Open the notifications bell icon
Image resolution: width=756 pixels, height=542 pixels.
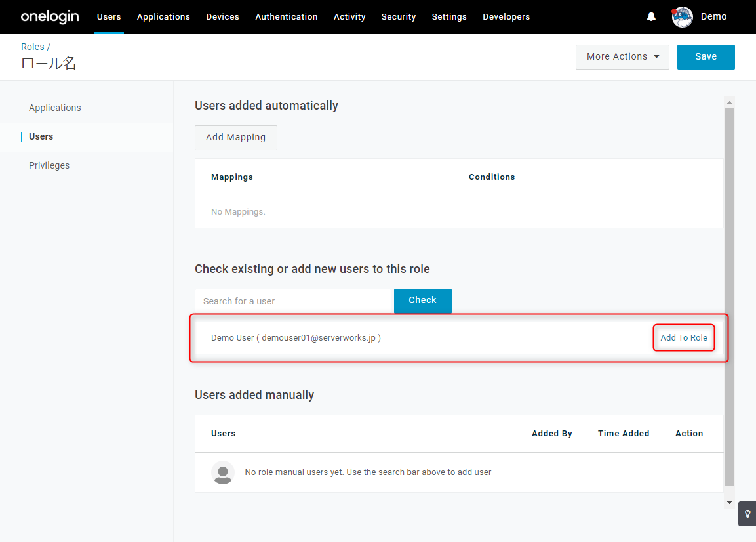(x=651, y=17)
